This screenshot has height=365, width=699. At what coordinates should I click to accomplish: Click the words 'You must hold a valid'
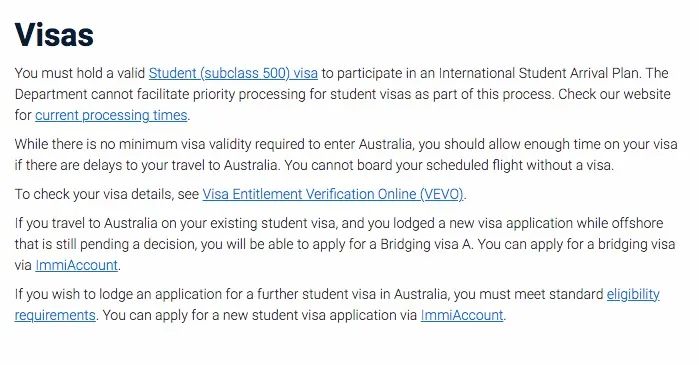(x=80, y=73)
